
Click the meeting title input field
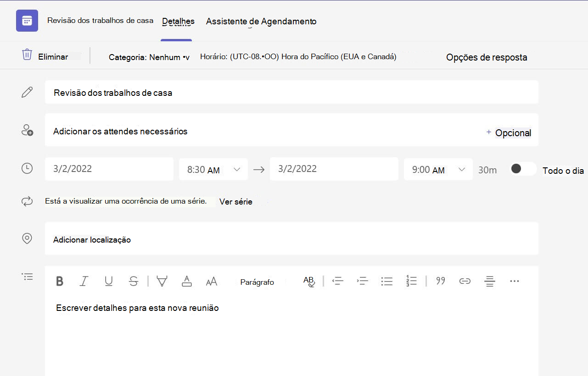pos(291,92)
